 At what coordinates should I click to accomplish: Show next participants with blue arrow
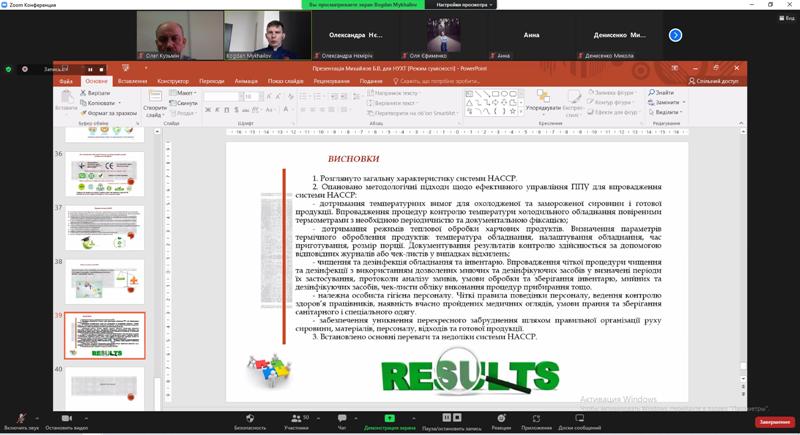tap(675, 35)
